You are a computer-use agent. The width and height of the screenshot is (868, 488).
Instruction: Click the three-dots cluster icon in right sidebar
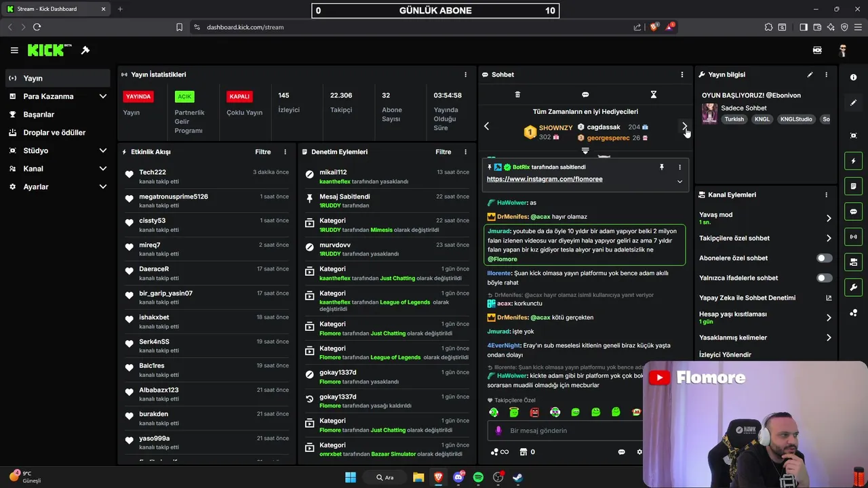click(853, 312)
